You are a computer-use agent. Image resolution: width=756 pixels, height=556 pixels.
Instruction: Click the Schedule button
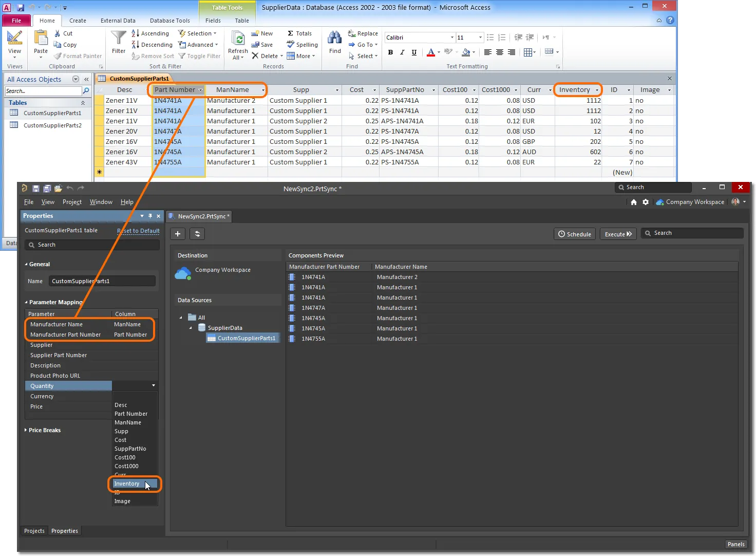pos(575,234)
